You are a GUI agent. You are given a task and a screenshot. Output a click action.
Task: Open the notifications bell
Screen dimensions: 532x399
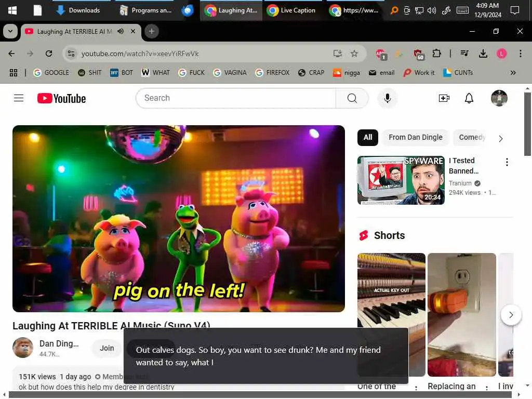[469, 98]
